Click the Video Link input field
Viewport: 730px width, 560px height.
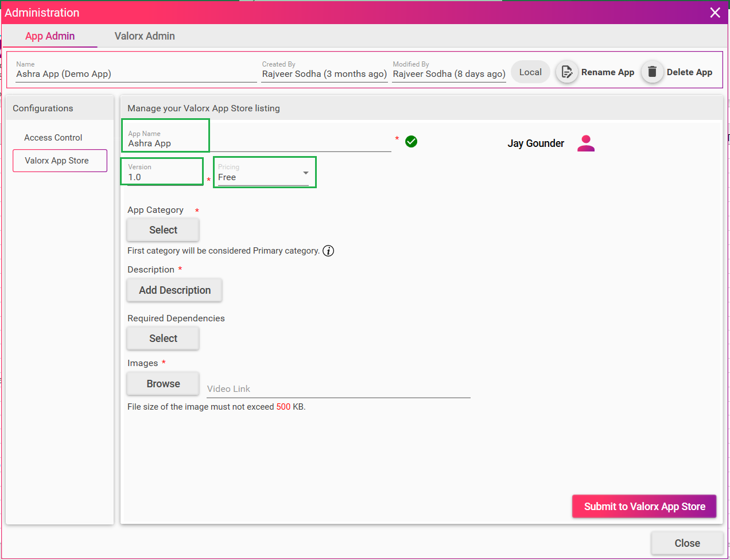339,388
